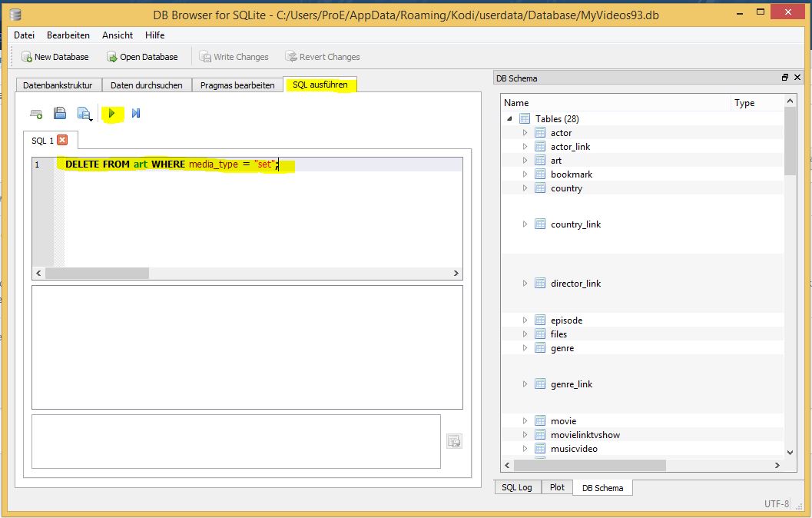812x518 pixels.
Task: Collapse the Tables (28) node
Action: [x=509, y=118]
